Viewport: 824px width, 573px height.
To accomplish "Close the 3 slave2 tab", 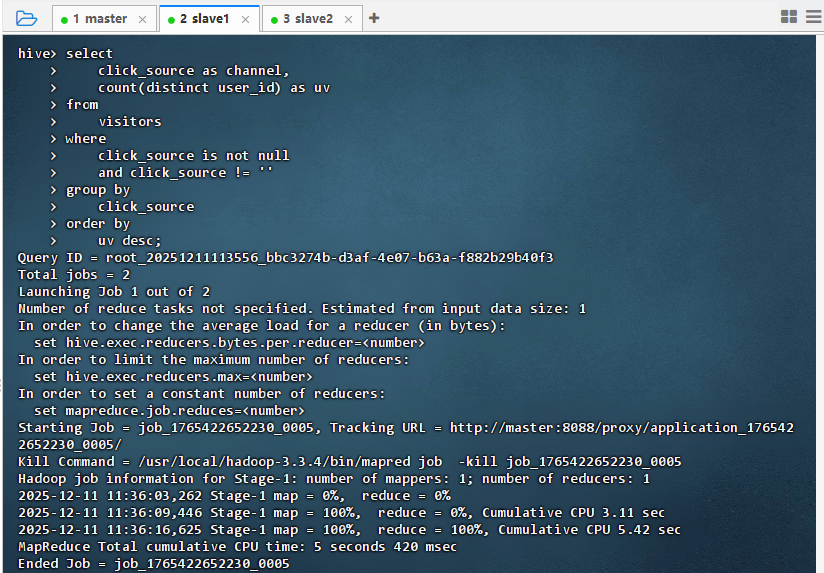I will coord(348,19).
